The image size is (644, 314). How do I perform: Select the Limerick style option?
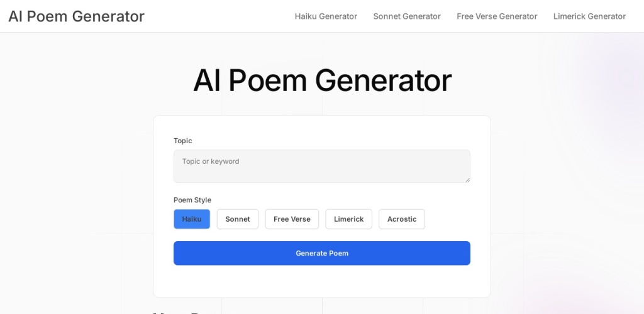pyautogui.click(x=348, y=219)
